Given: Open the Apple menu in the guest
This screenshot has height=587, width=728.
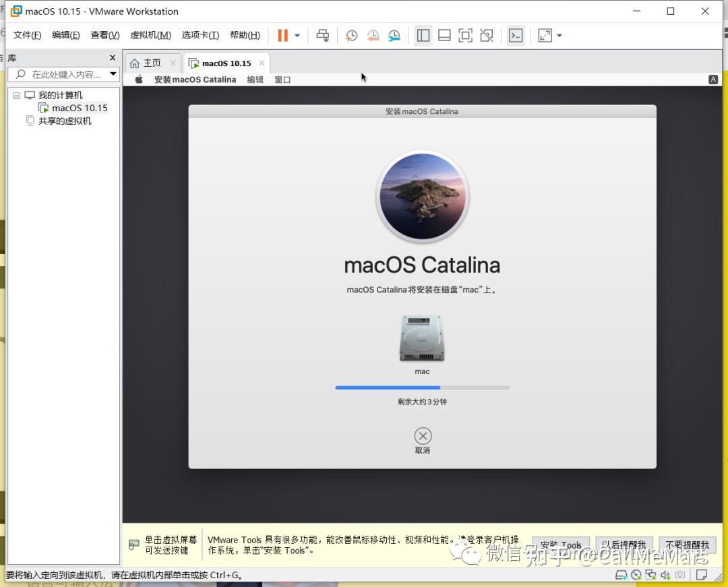Looking at the screenshot, I should [139, 80].
